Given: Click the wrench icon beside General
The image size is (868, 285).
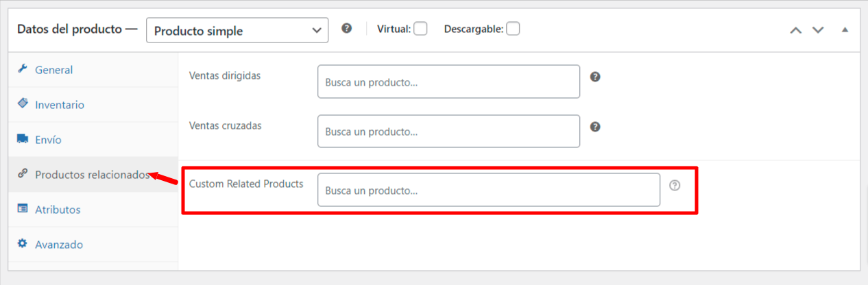Looking at the screenshot, I should 22,69.
